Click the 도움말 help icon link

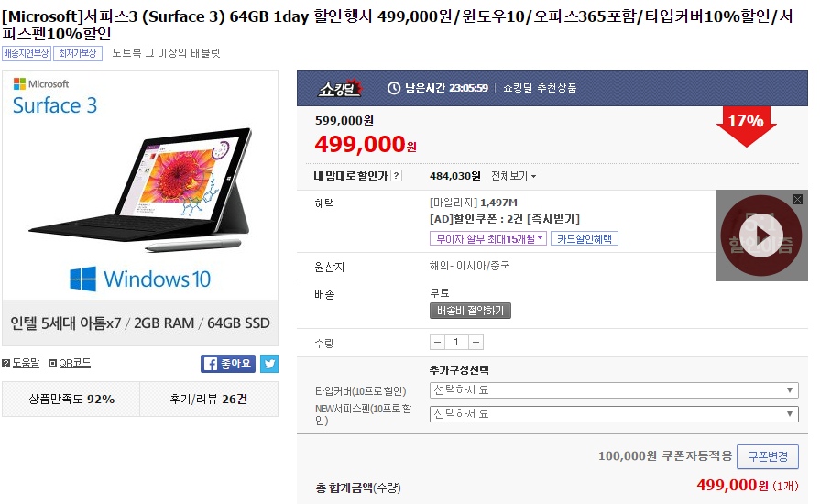click(21, 363)
